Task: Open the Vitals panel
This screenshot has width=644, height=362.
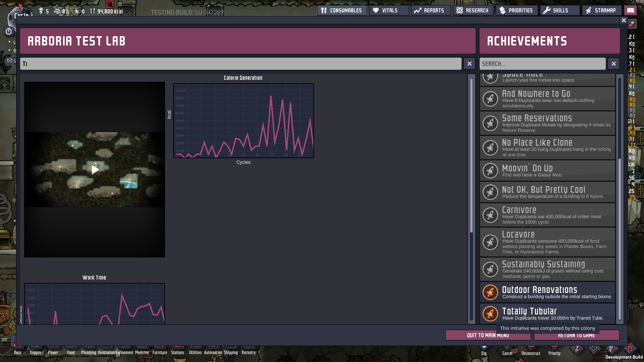Action: click(x=389, y=10)
